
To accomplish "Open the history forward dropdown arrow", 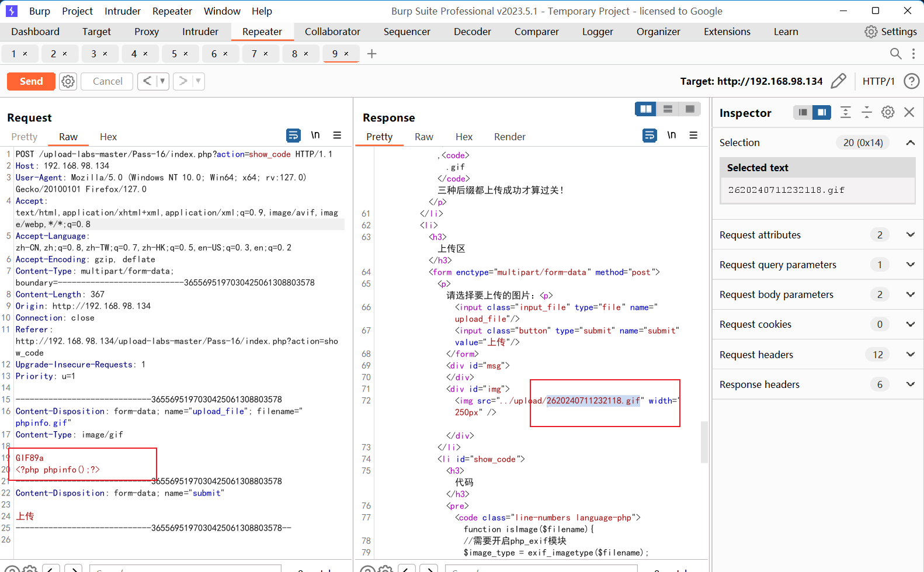I will click(x=199, y=81).
